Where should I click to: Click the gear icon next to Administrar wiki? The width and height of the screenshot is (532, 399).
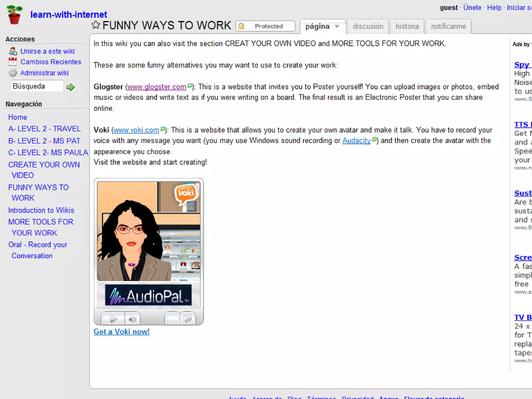tap(12, 73)
